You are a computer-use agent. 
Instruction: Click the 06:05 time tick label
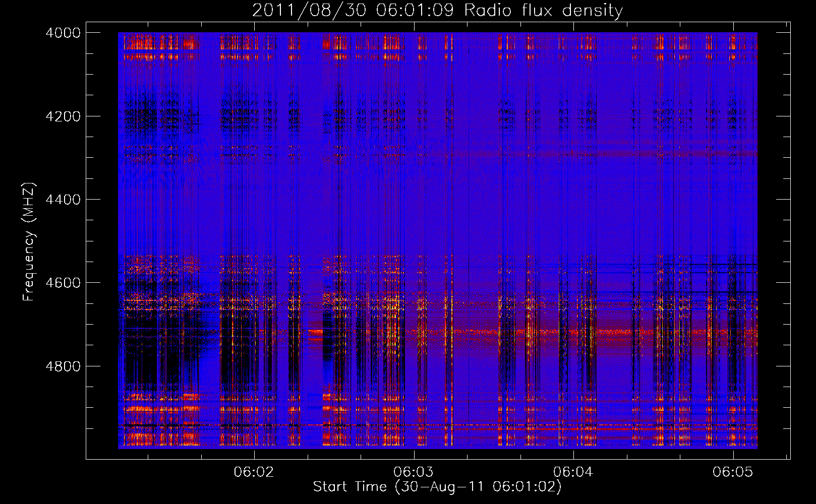coord(733,472)
